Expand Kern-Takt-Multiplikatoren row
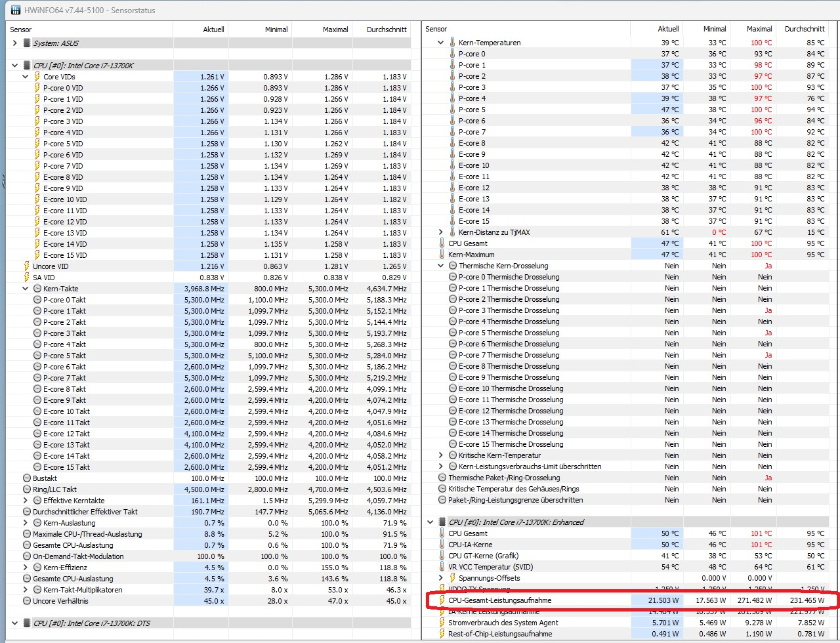Viewport: 840px width, 643px height. coord(26,590)
